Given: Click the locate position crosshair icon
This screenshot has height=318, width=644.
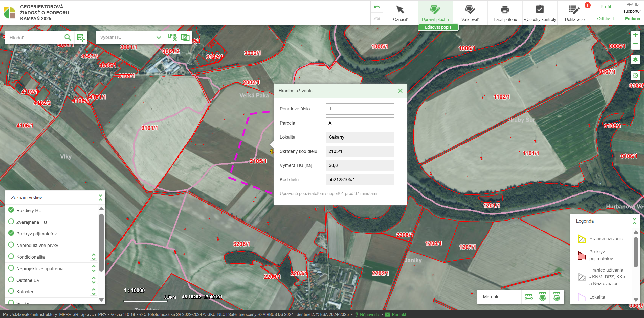Looking at the screenshot, I should coord(635,75).
